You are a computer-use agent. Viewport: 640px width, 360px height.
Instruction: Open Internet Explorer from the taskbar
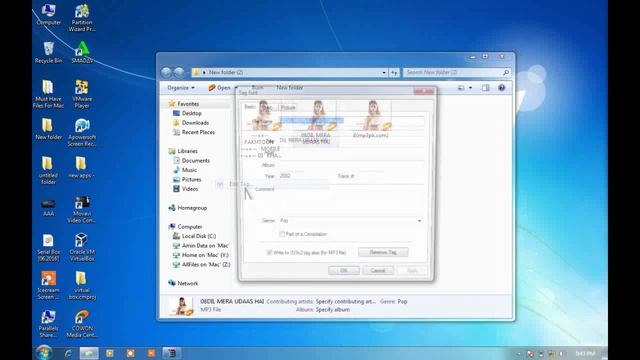click(x=68, y=353)
